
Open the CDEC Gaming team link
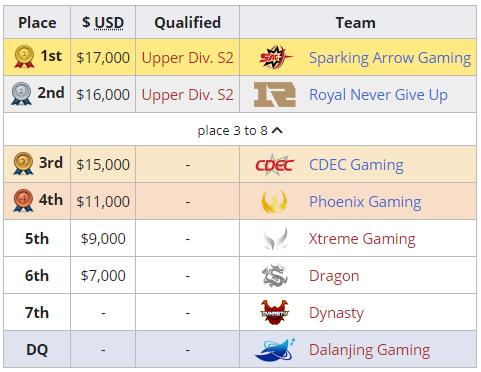point(356,165)
